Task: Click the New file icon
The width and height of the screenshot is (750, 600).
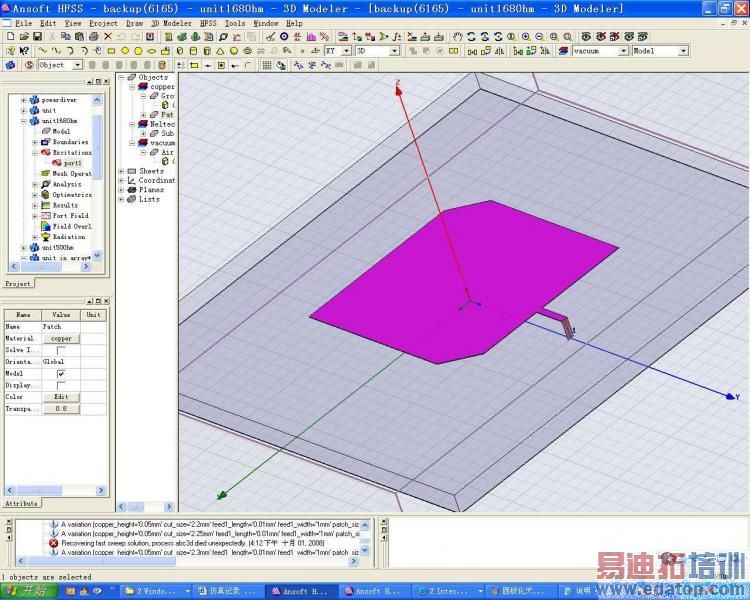Action: (x=11, y=36)
